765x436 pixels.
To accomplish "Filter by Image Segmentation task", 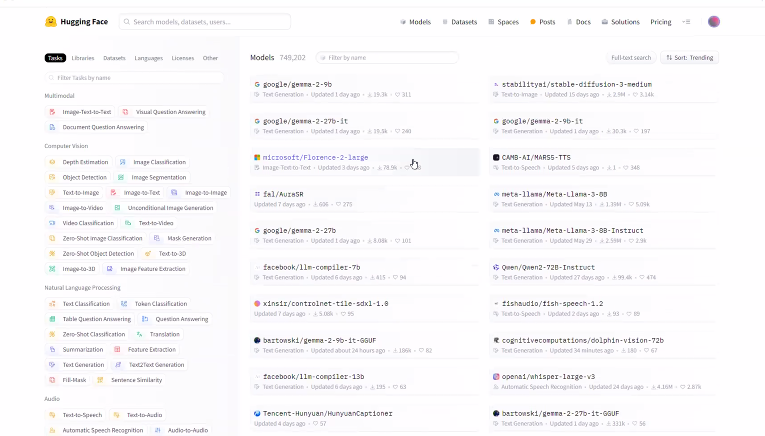I will pyautogui.click(x=152, y=177).
